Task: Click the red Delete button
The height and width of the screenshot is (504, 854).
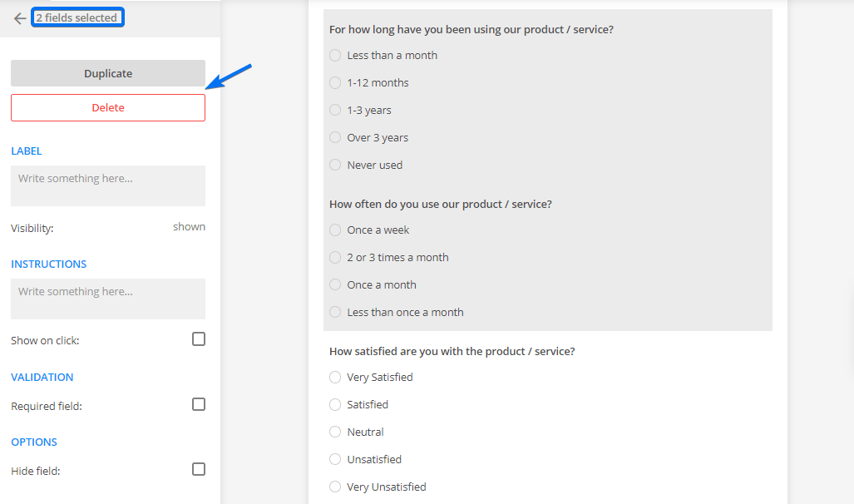Action: (x=108, y=107)
